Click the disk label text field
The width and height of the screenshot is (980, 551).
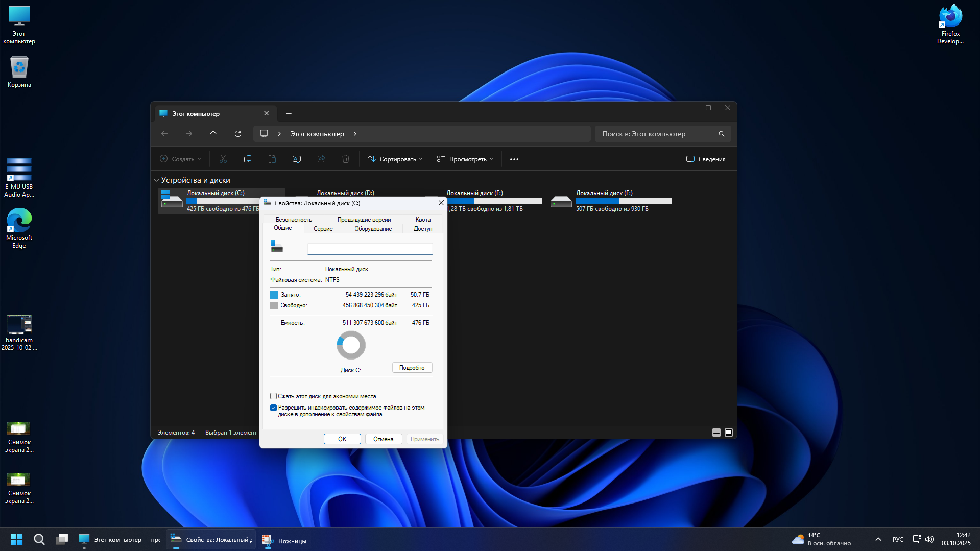(370, 248)
